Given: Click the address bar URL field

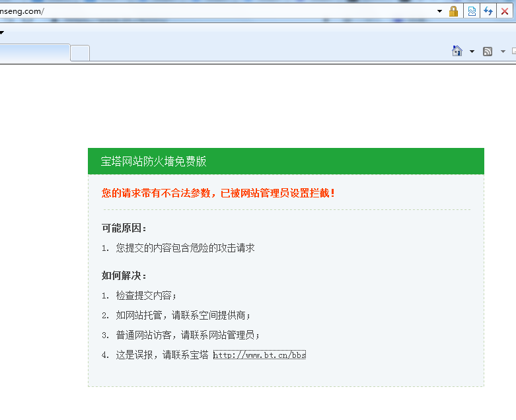Looking at the screenshot, I should 217,11.
